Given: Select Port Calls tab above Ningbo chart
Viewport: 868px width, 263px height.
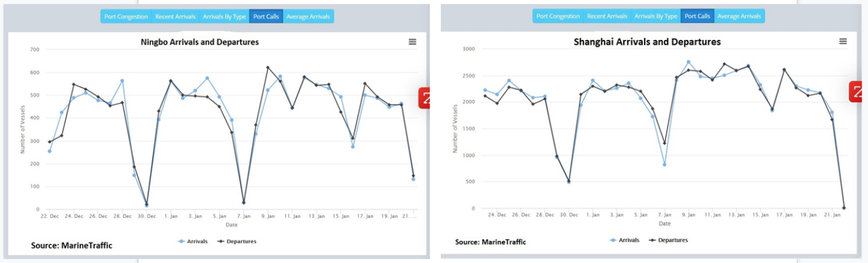Looking at the screenshot, I should 266,16.
